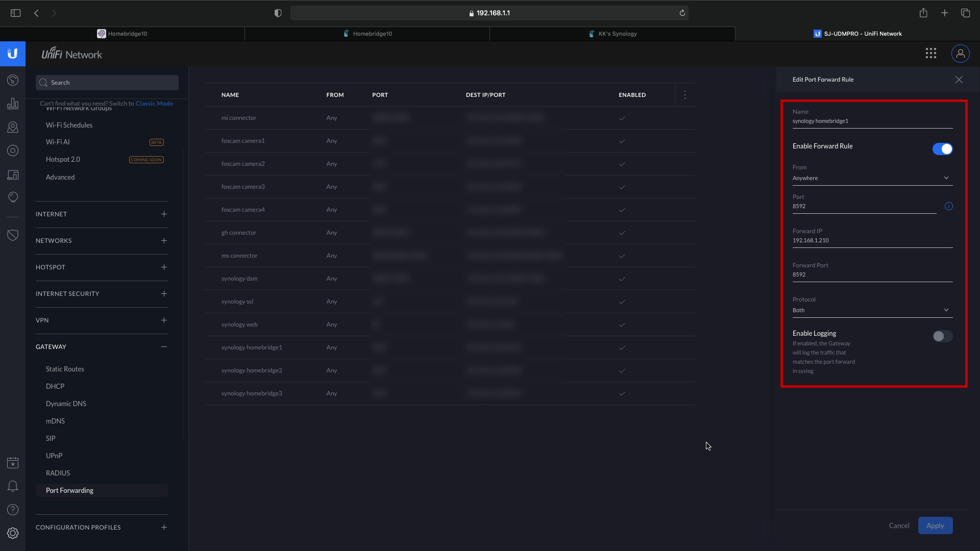
Task: Click the Threat Management shield icon
Action: (13, 235)
